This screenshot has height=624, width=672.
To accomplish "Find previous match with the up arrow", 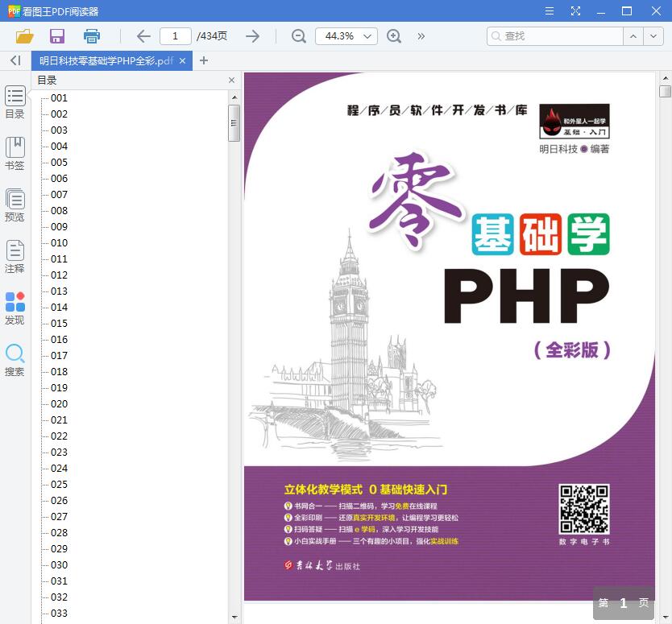I will (633, 36).
